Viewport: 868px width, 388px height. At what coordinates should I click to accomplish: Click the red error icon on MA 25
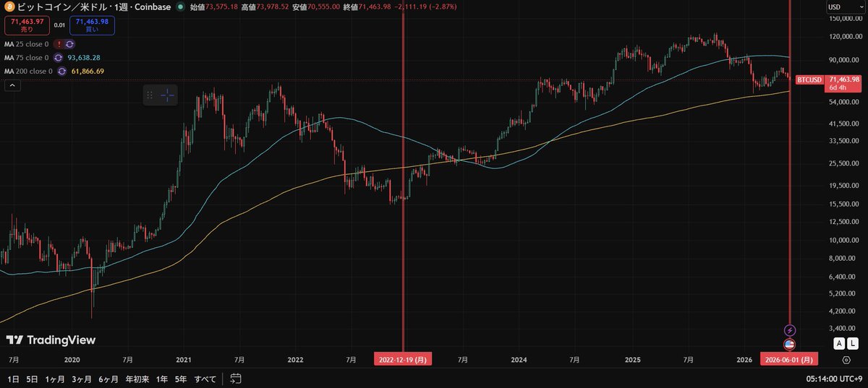point(59,44)
